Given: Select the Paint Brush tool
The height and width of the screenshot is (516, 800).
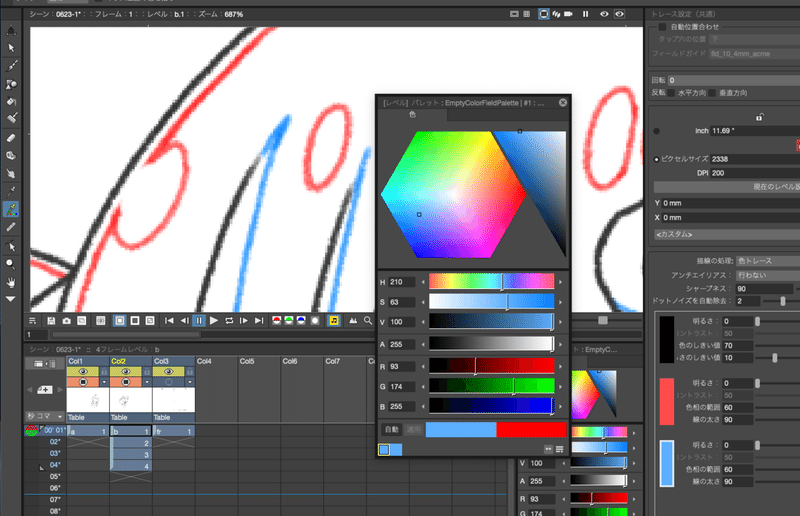Looking at the screenshot, I should 11,118.
